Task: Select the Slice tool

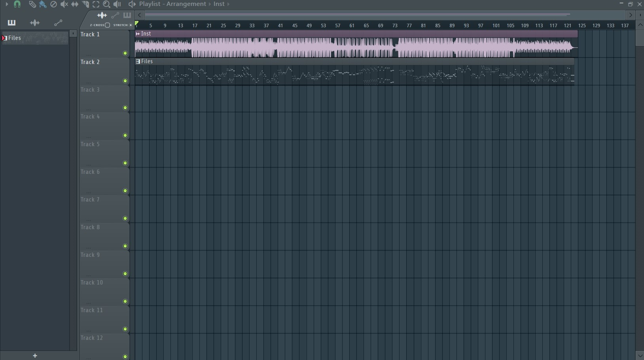Action: point(85,4)
